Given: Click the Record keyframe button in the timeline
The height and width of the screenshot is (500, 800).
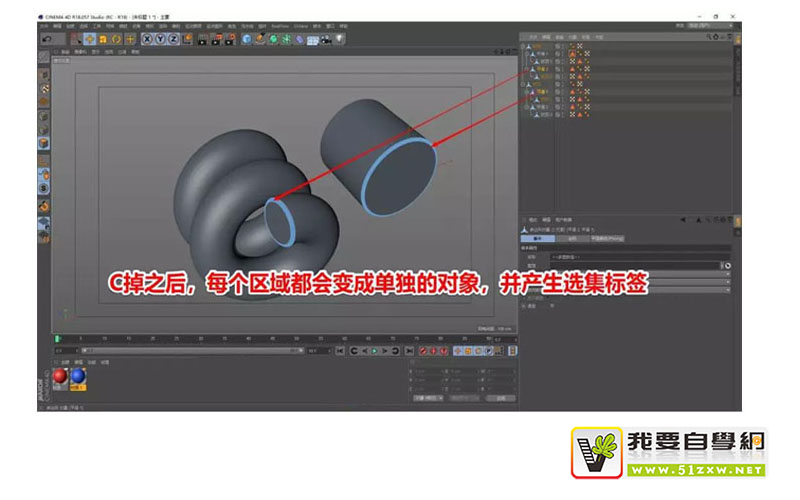Looking at the screenshot, I should click(x=422, y=351).
